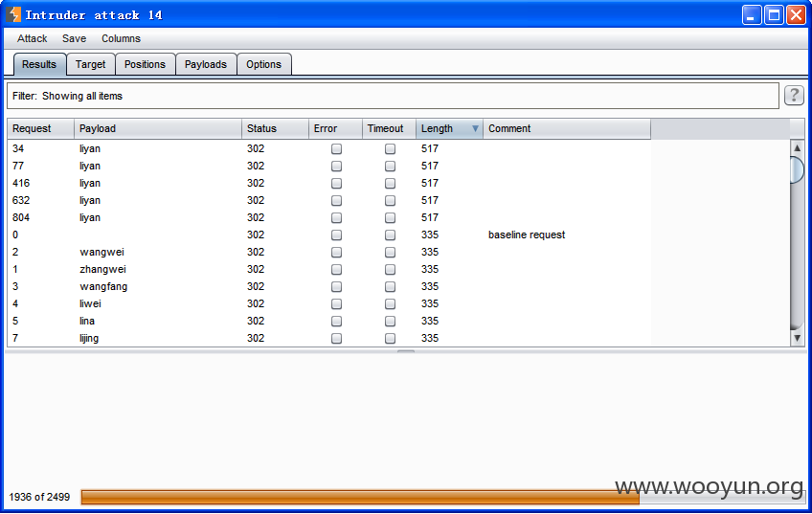Select the "zhangwei" payload cell
Image resolution: width=812 pixels, height=514 pixels.
point(103,269)
